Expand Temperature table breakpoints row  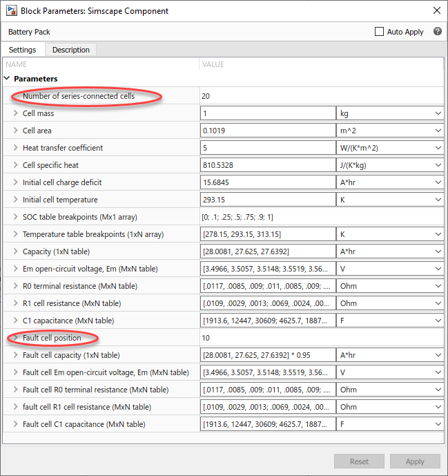15,234
